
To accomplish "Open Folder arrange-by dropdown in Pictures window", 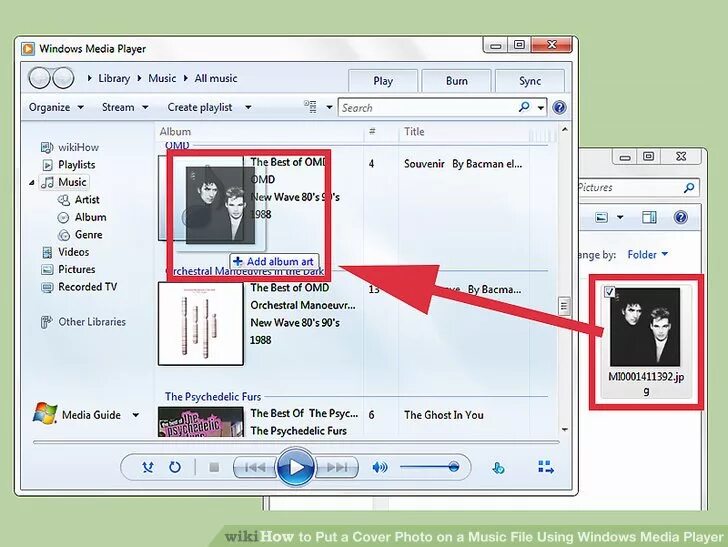I will click(x=648, y=254).
